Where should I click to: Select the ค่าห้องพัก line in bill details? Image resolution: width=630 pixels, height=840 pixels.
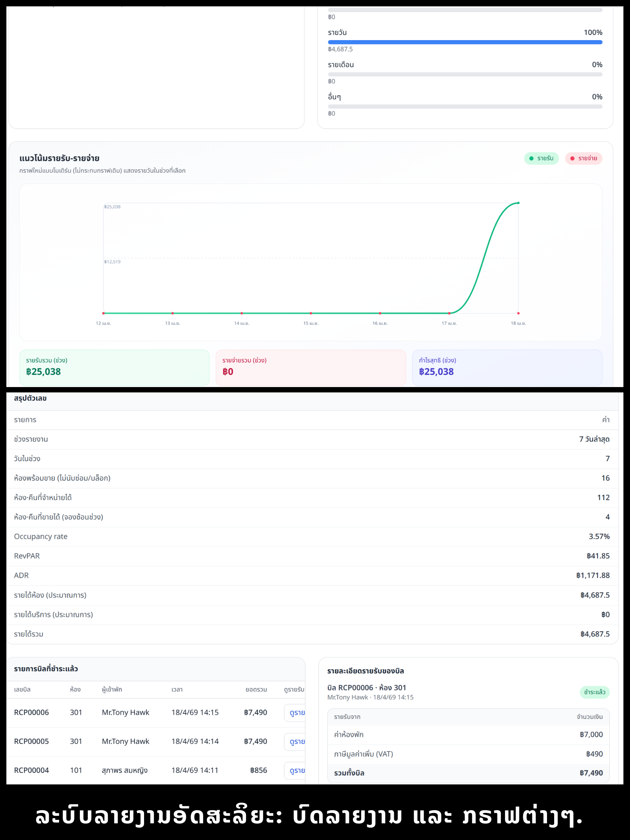[x=468, y=735]
